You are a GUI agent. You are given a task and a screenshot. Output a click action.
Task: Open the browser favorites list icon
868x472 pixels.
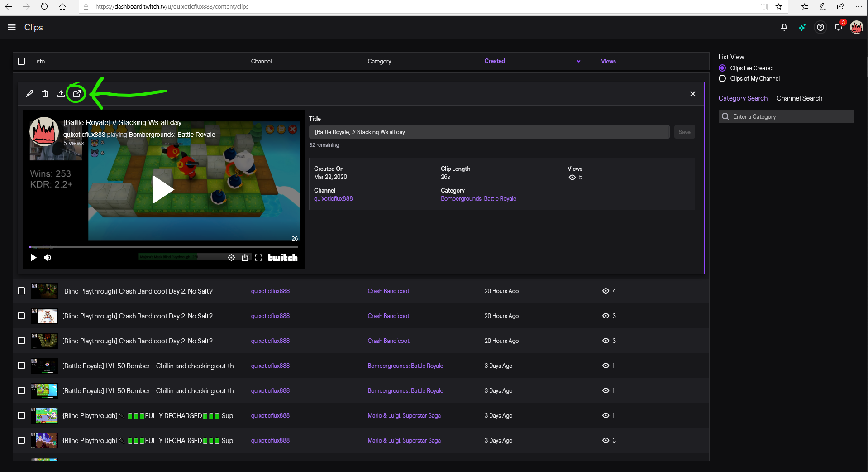click(804, 7)
